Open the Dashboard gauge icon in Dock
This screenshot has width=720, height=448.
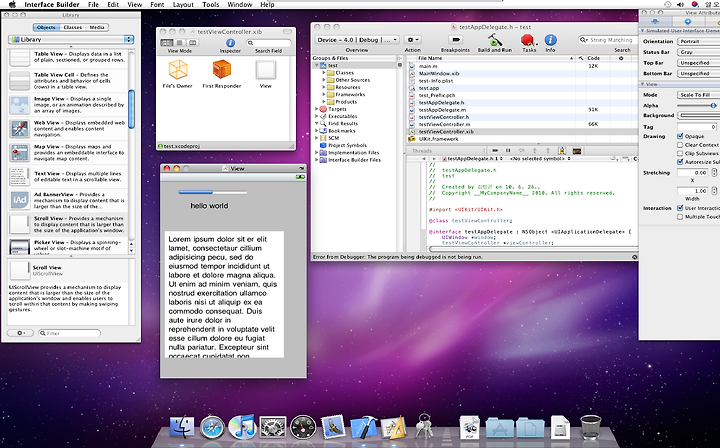pyautogui.click(x=303, y=427)
